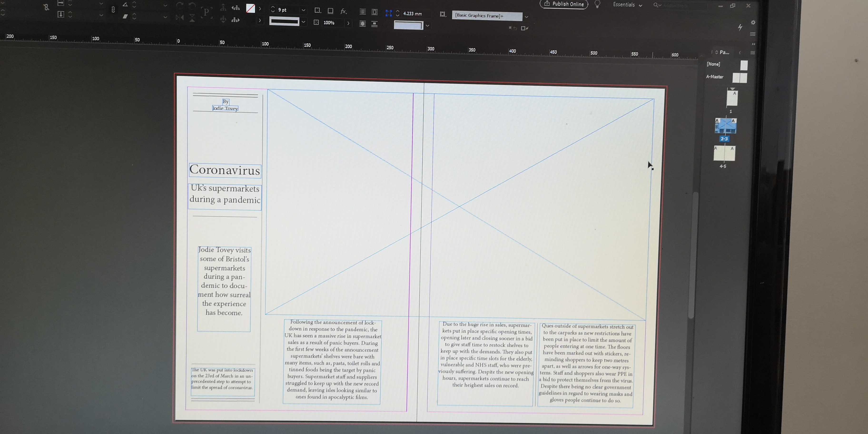
Task: Open the stroke weight 9 pt dropdown
Action: [x=303, y=10]
